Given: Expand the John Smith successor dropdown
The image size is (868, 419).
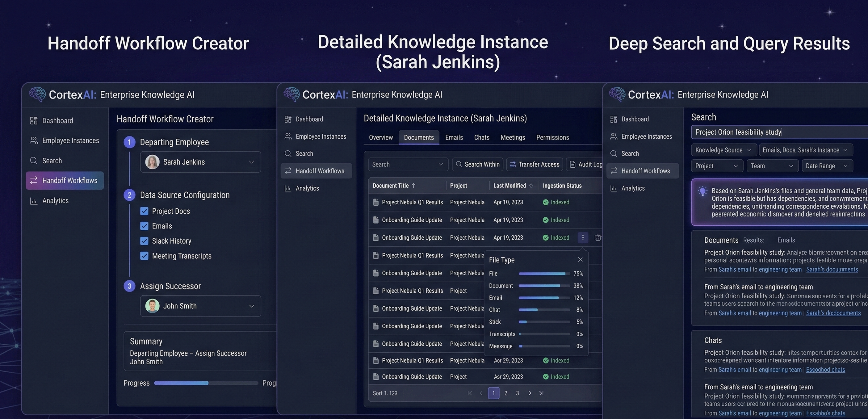Looking at the screenshot, I should pyautogui.click(x=251, y=306).
